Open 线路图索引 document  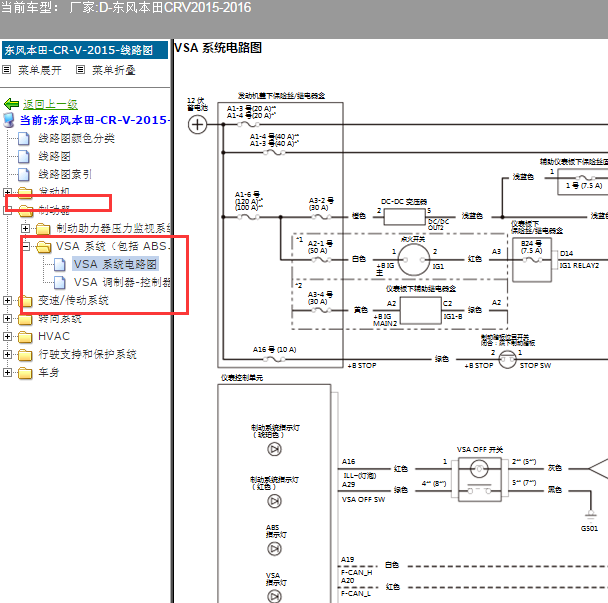(65, 174)
